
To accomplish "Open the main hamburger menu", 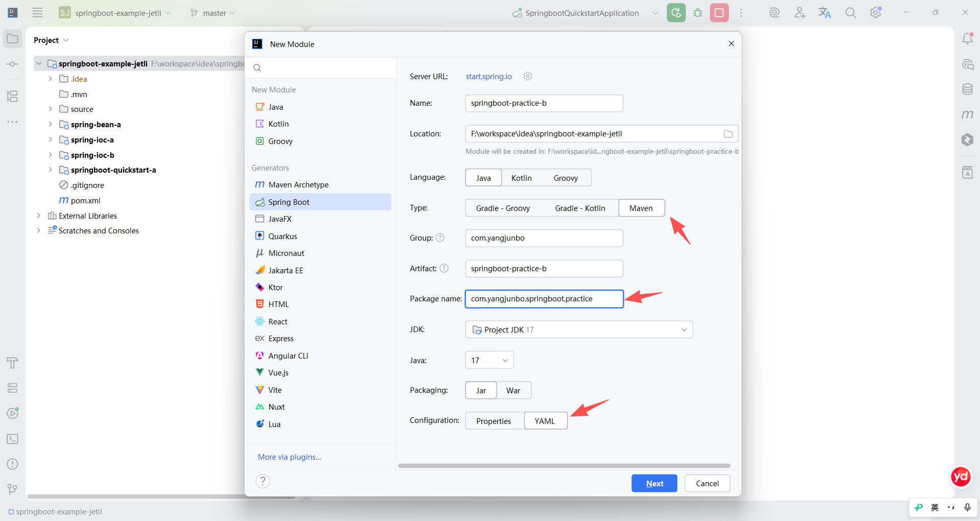I will (37, 13).
